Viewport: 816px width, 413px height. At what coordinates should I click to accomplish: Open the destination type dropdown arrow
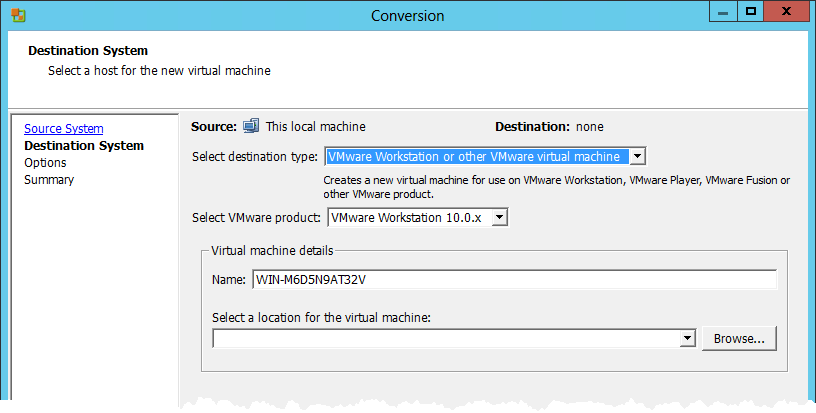[638, 157]
